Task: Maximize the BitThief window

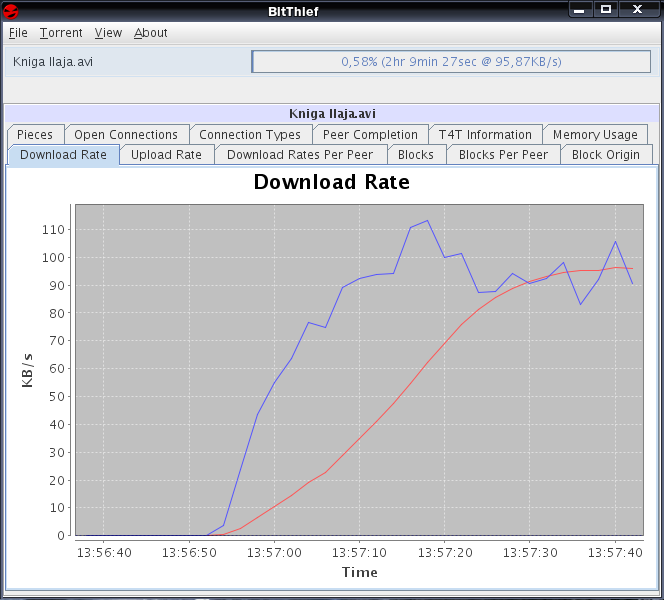Action: pos(606,9)
